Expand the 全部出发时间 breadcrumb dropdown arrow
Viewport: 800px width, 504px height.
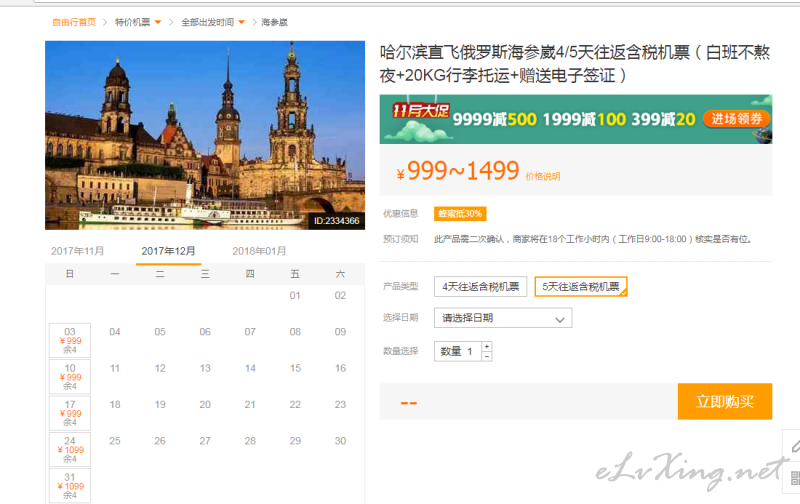coord(242,22)
